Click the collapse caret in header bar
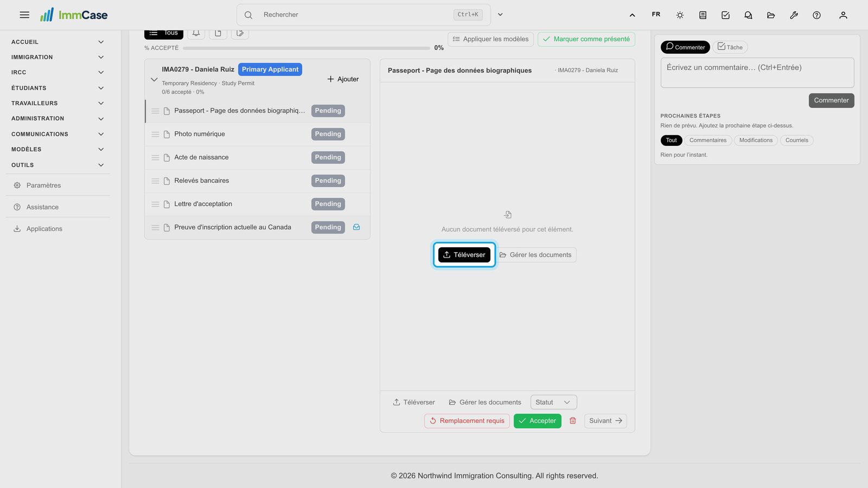Viewport: 868px width, 488px height. (632, 15)
